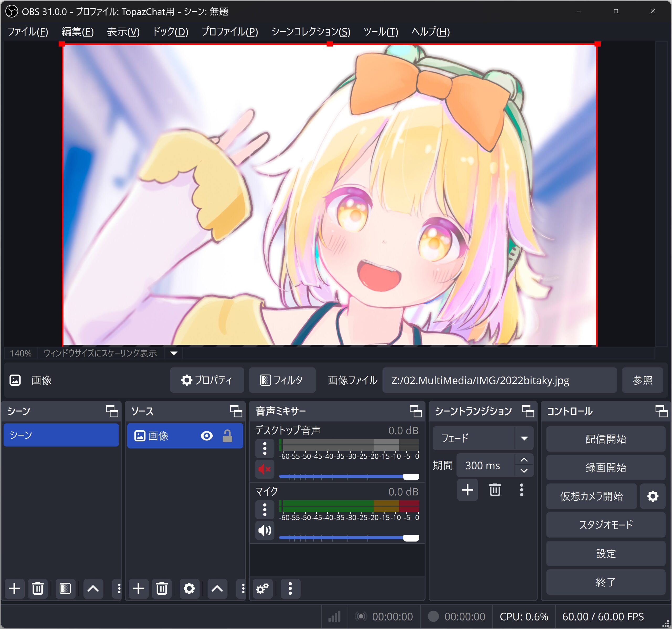Viewport: 672px width, 629px height.
Task: Open advanced audio properties gears icon
Action: 263,589
